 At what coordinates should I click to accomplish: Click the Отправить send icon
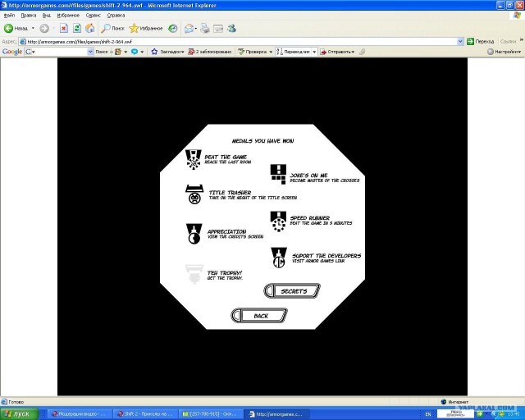(337, 52)
